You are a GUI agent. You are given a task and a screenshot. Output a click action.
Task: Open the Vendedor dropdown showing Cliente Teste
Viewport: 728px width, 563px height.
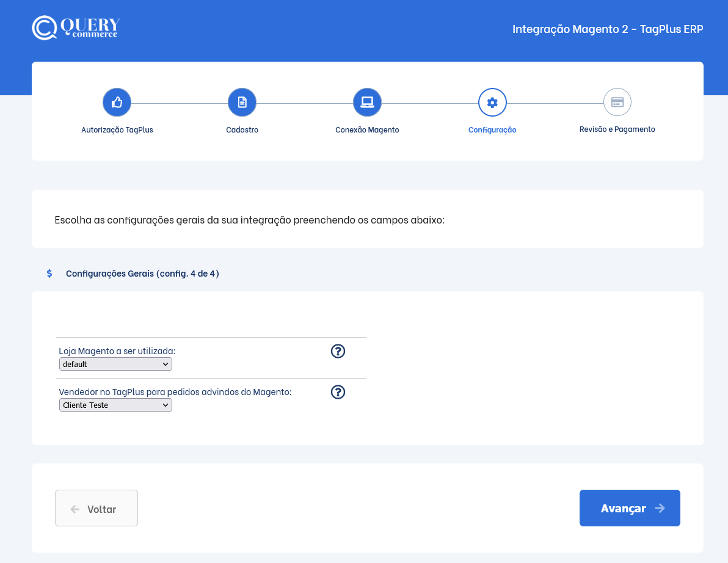[115, 405]
